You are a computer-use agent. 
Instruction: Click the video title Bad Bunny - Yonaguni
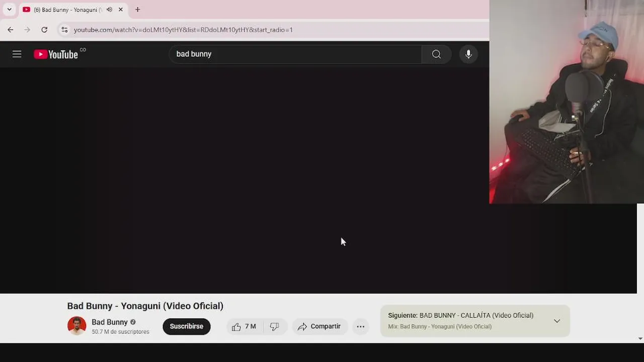[145, 306]
